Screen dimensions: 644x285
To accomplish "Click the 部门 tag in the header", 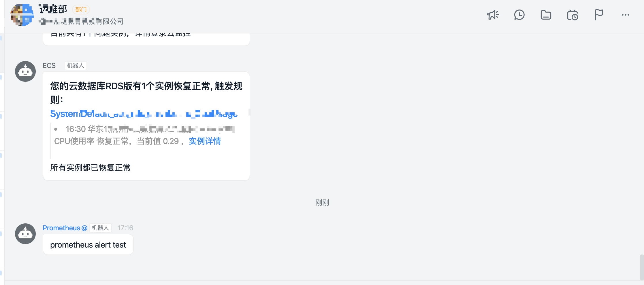I will coord(81,9).
